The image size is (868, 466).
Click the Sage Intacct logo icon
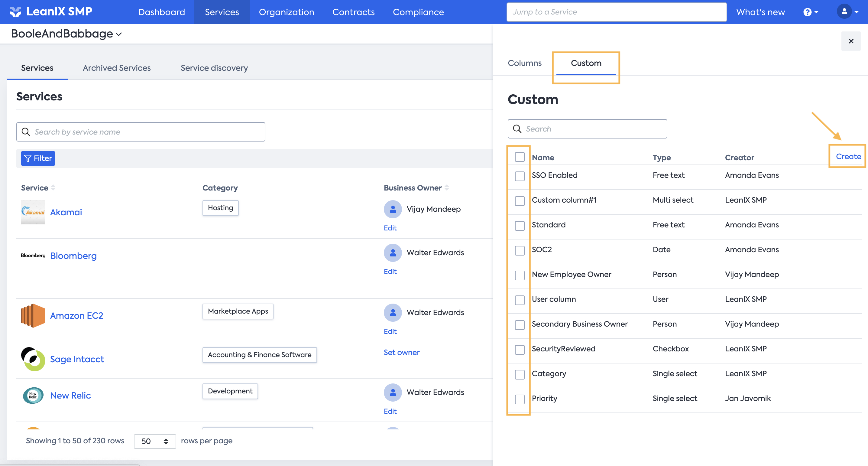tap(33, 359)
